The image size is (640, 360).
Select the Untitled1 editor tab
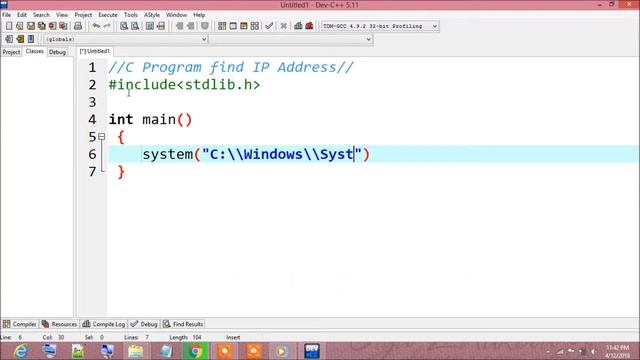tap(95, 51)
